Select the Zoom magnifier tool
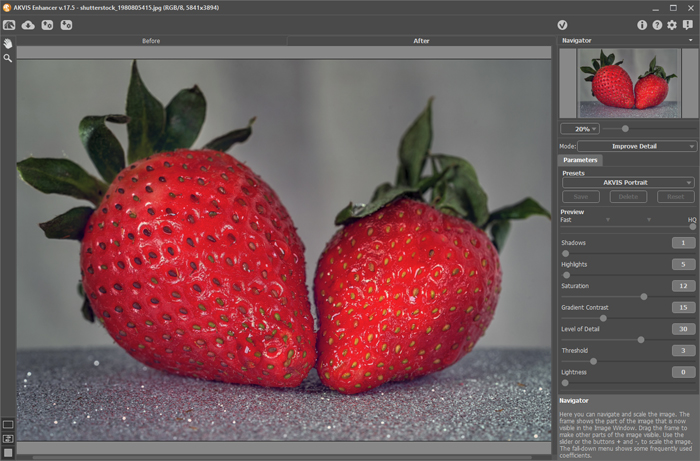Image resolution: width=700 pixels, height=461 pixels. click(x=8, y=59)
